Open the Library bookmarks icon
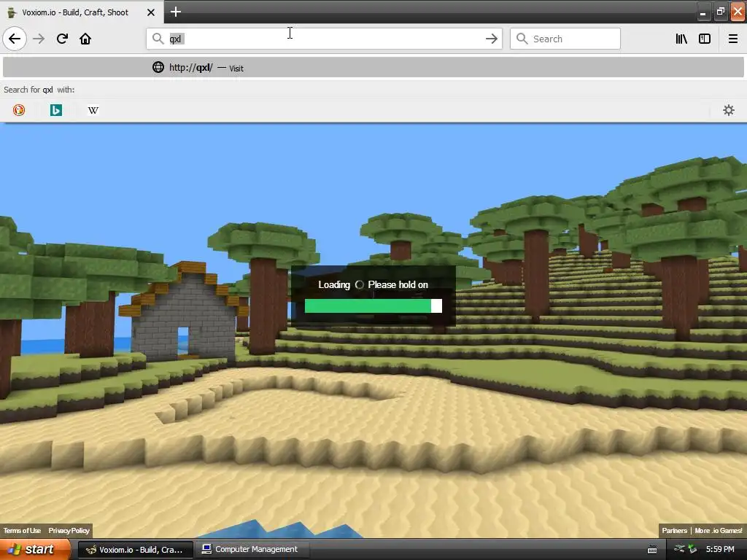This screenshot has height=560, width=747. (681, 39)
